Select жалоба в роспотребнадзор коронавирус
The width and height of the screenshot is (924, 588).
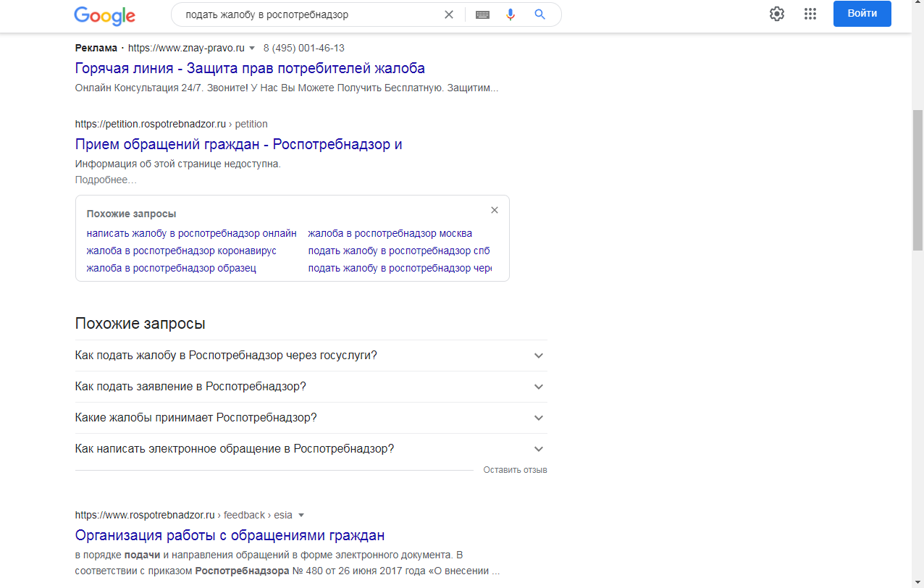click(x=182, y=251)
